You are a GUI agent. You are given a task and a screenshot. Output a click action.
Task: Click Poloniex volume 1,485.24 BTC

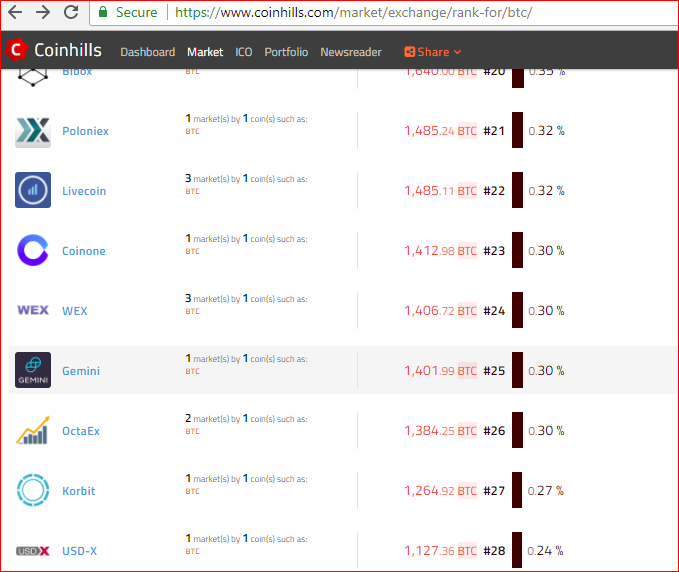(440, 130)
